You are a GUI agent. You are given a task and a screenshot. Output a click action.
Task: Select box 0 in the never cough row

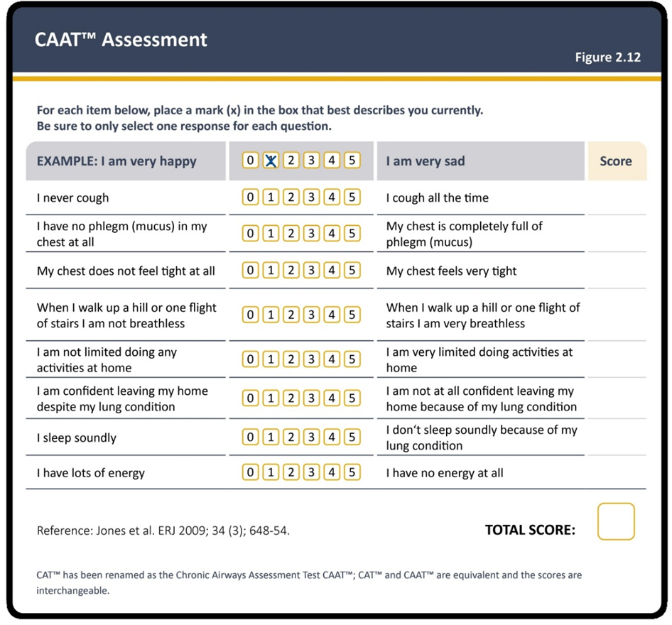click(250, 197)
